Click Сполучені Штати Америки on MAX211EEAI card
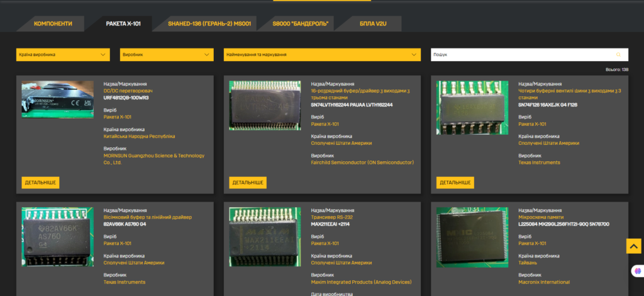Viewport: 644px width, 296px height. tap(341, 263)
